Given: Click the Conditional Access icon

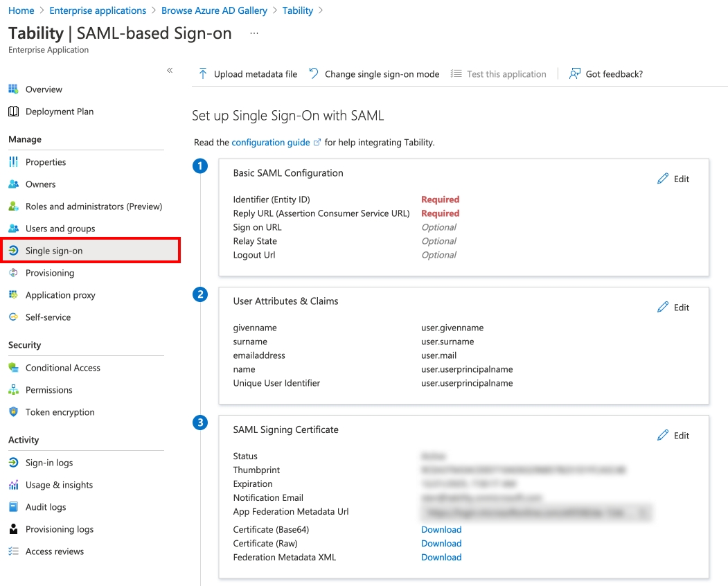Looking at the screenshot, I should coord(13,368).
